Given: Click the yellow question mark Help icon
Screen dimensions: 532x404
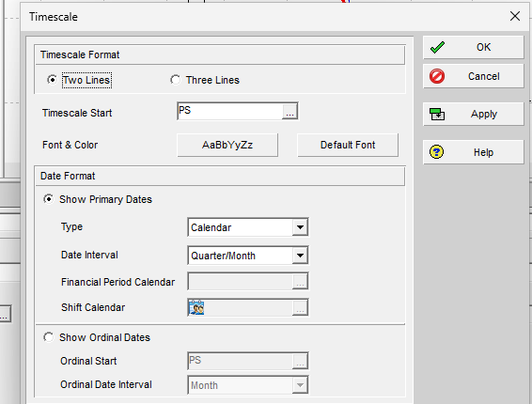Looking at the screenshot, I should [x=436, y=152].
